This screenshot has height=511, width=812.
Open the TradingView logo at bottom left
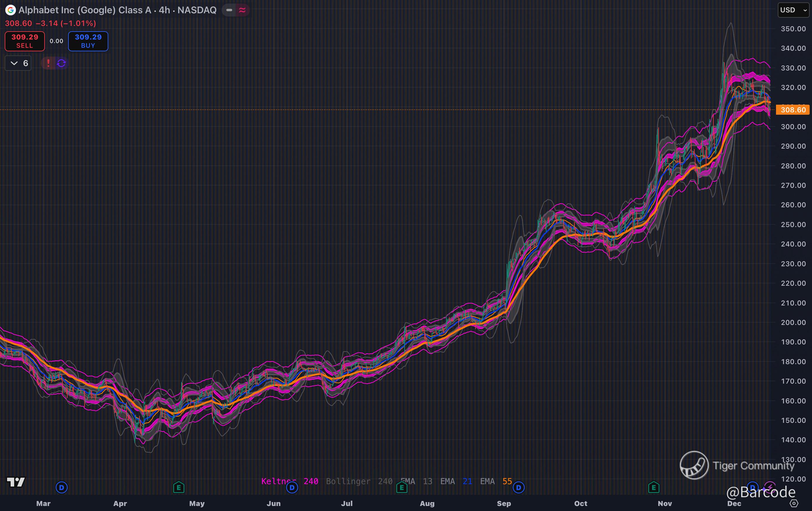(16, 482)
